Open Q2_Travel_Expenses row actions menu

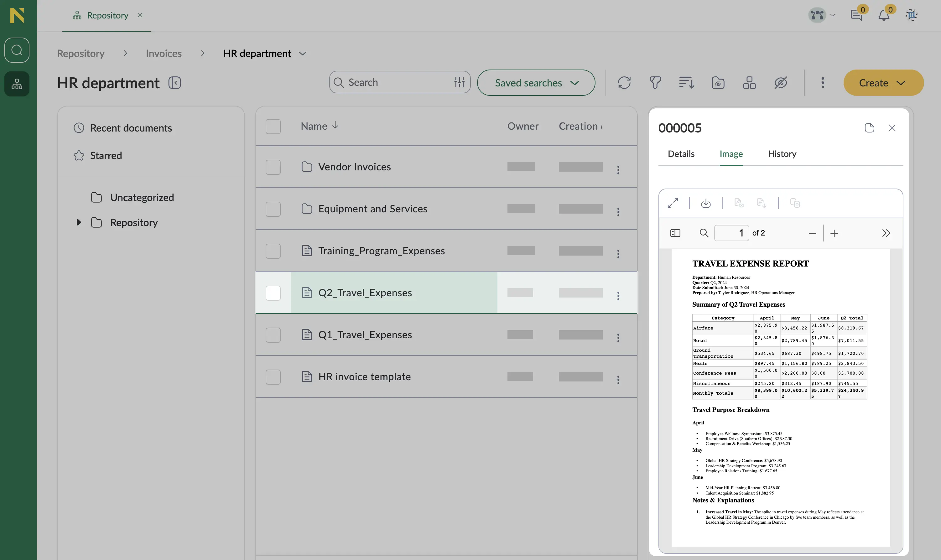(618, 295)
